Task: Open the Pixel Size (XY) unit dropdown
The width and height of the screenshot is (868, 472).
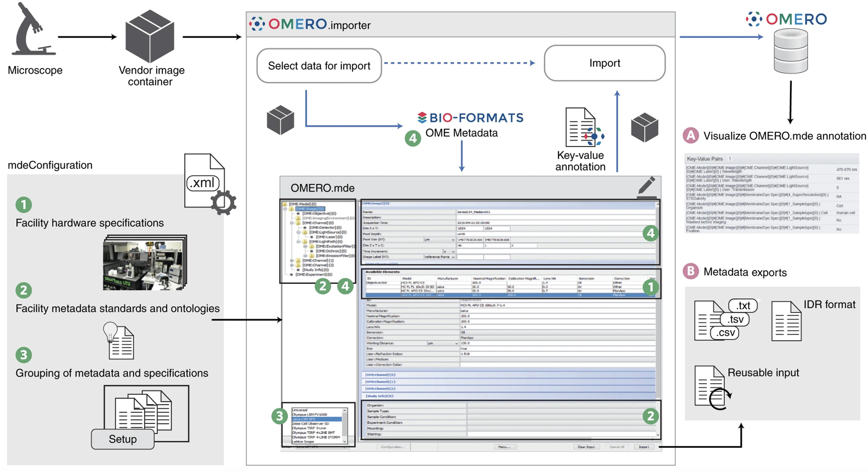Action: [439, 240]
